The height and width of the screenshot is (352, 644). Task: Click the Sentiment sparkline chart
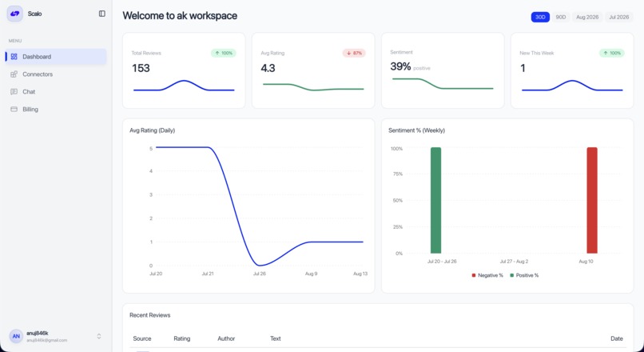(x=443, y=83)
